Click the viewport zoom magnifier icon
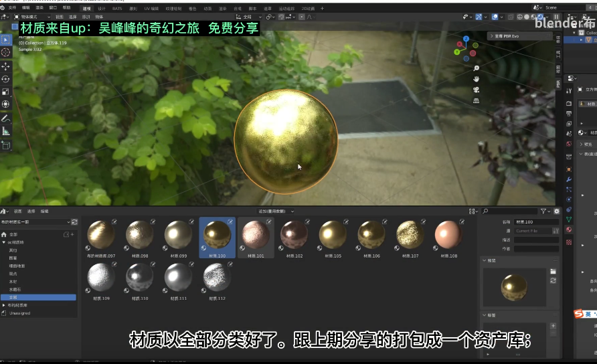This screenshot has width=597, height=364. tap(476, 68)
